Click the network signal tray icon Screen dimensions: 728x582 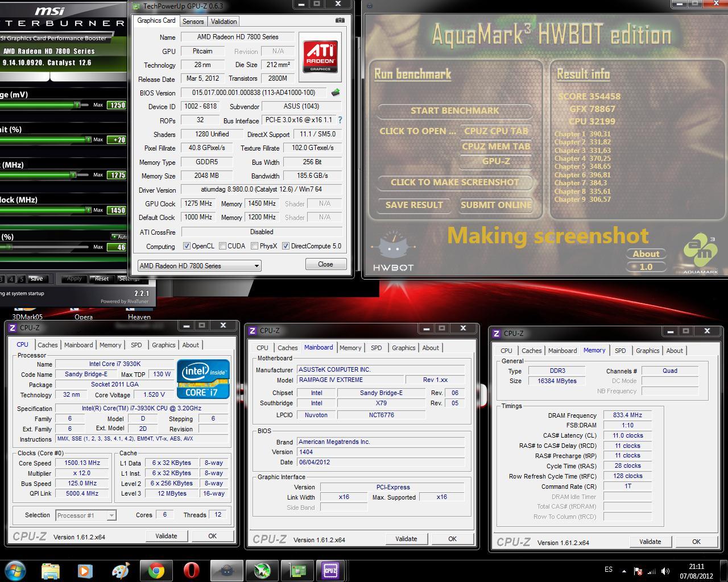tap(652, 571)
